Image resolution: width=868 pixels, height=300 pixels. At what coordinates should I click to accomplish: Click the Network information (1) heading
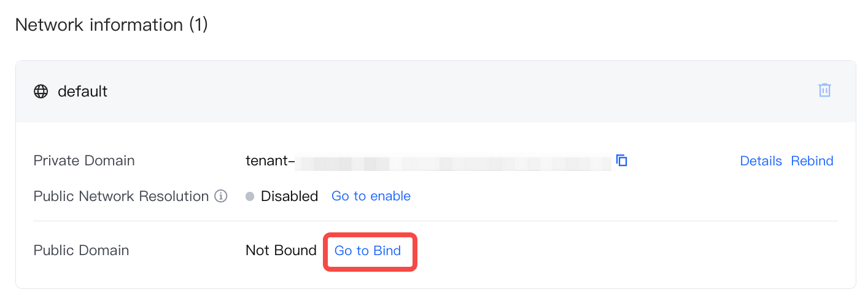(x=111, y=25)
